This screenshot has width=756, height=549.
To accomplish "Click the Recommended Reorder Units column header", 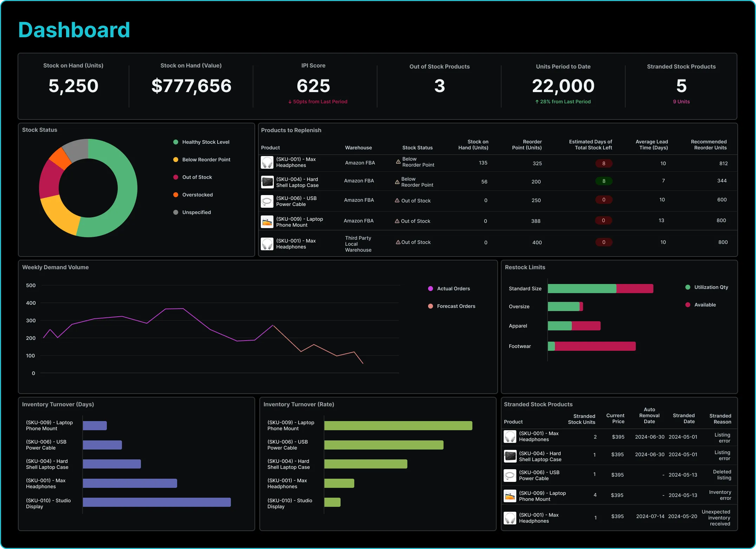I will pos(709,144).
